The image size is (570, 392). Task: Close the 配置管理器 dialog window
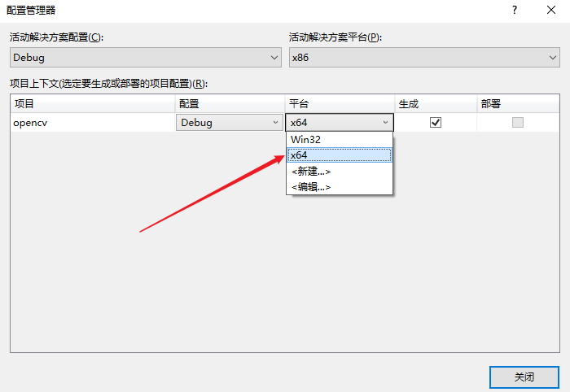coord(551,10)
